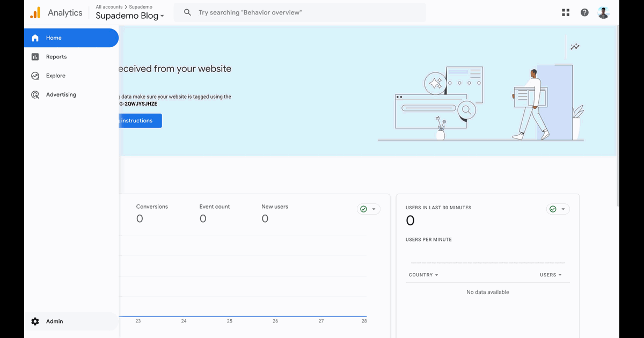Screen dimensions: 644x338
Task: Click date label 25 on chart axis
Action: pos(230,321)
